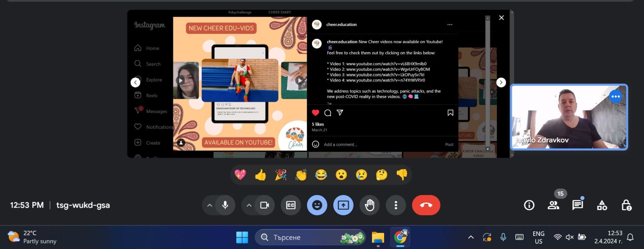
Task: Open more options three-dot menu in call bar
Action: [396, 205]
